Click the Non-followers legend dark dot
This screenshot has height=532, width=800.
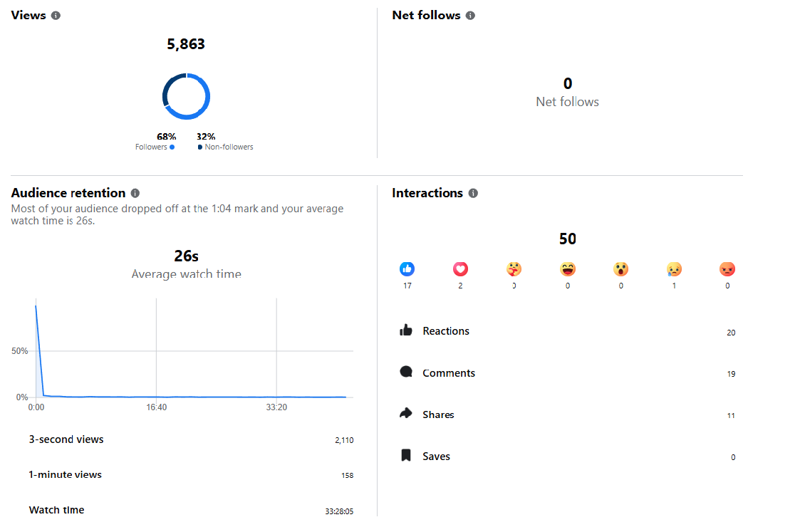[x=200, y=147]
